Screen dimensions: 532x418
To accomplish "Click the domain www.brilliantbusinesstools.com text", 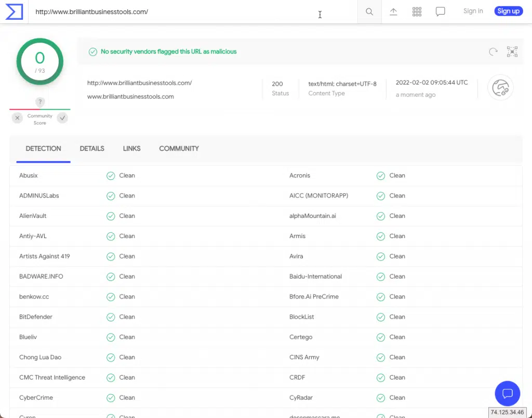I will (130, 96).
